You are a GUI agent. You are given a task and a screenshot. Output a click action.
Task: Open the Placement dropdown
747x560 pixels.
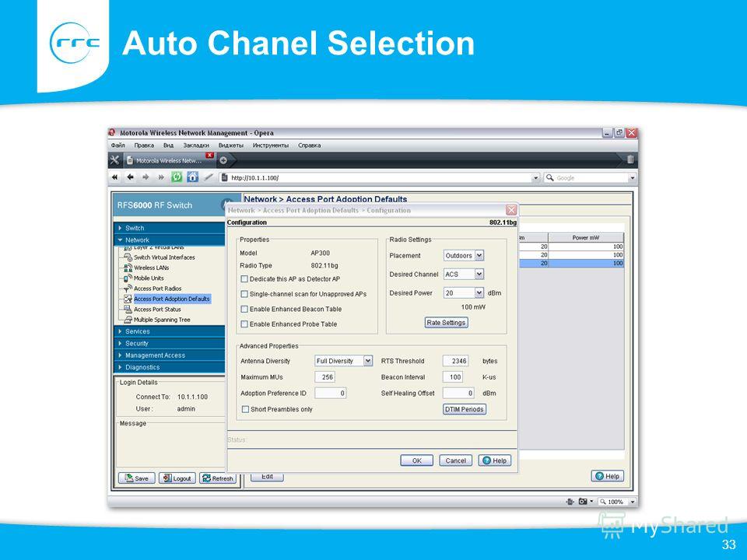tap(479, 256)
